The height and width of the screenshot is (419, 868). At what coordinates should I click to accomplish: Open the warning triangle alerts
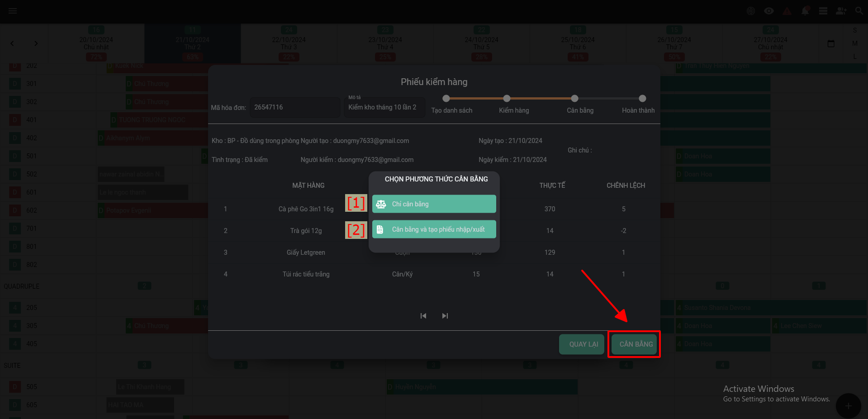(x=787, y=11)
